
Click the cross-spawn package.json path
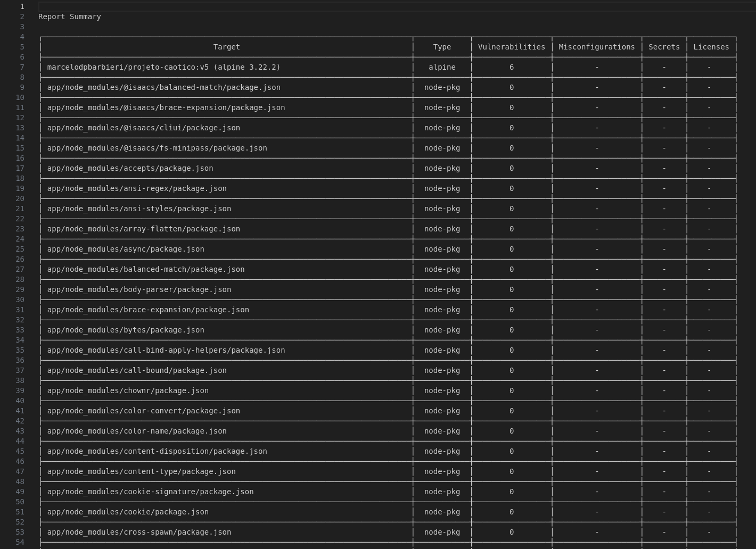tap(139, 532)
